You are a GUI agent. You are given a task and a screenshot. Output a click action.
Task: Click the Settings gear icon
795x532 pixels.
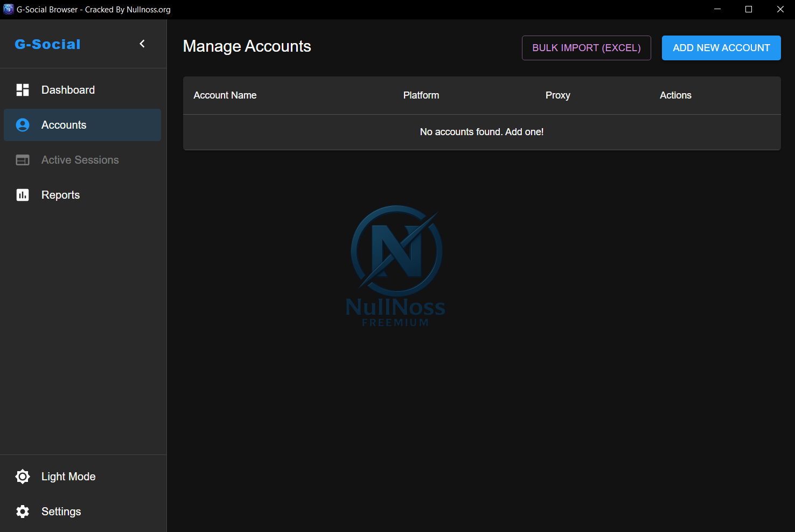pyautogui.click(x=23, y=512)
